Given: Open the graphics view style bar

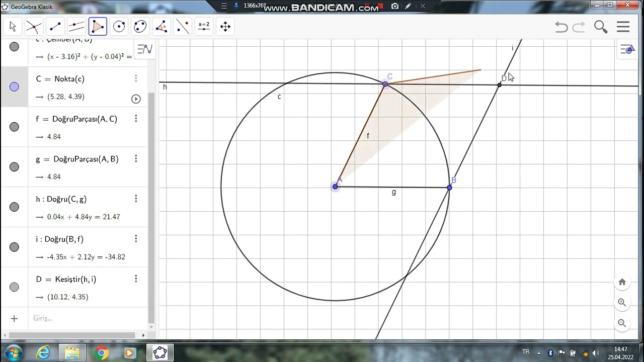Looking at the screenshot, I should click(x=627, y=49).
